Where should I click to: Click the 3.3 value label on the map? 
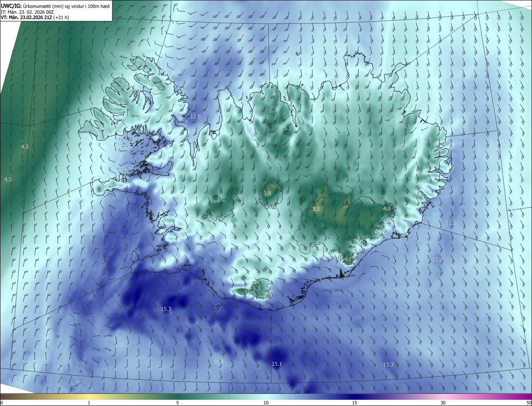(316, 209)
